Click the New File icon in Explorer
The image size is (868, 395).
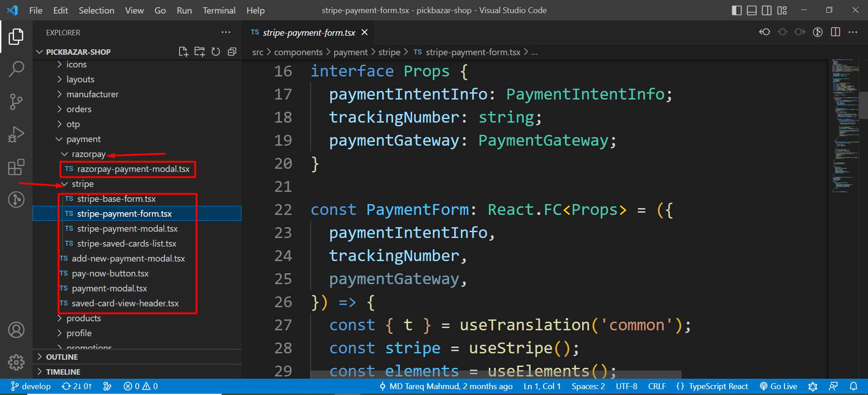pos(183,52)
